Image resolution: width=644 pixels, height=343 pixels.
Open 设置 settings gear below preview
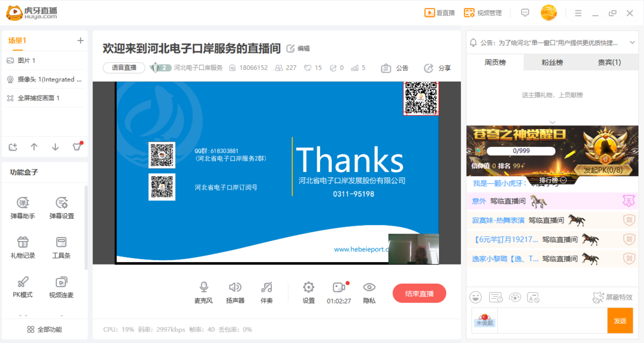click(309, 292)
